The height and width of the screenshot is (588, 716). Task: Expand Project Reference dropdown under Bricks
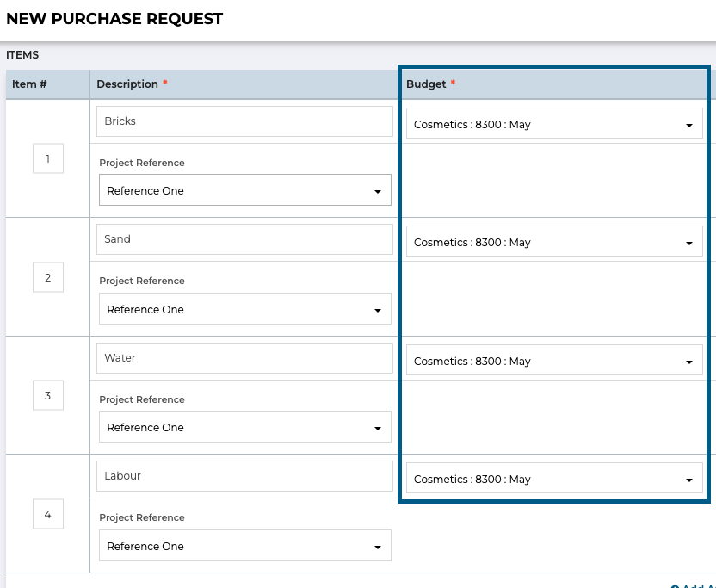245,189
